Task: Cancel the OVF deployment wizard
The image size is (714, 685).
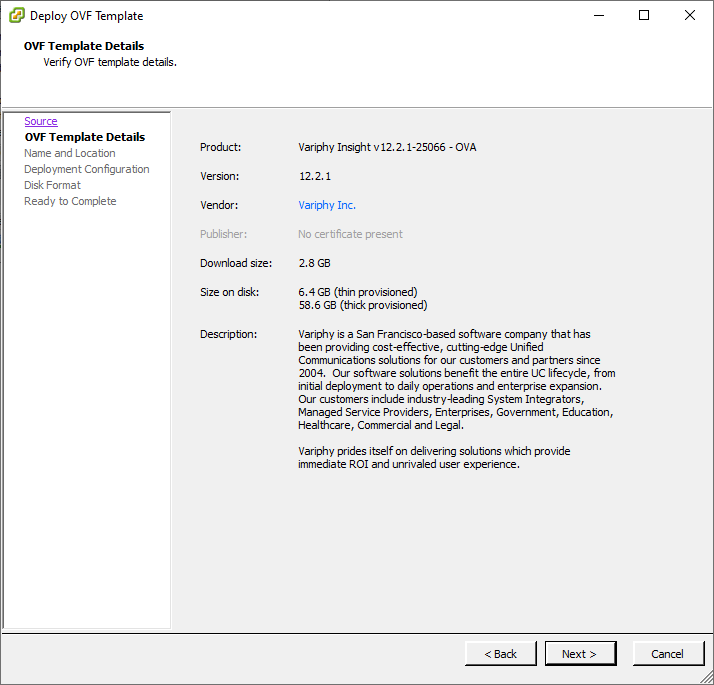Action: (x=668, y=654)
